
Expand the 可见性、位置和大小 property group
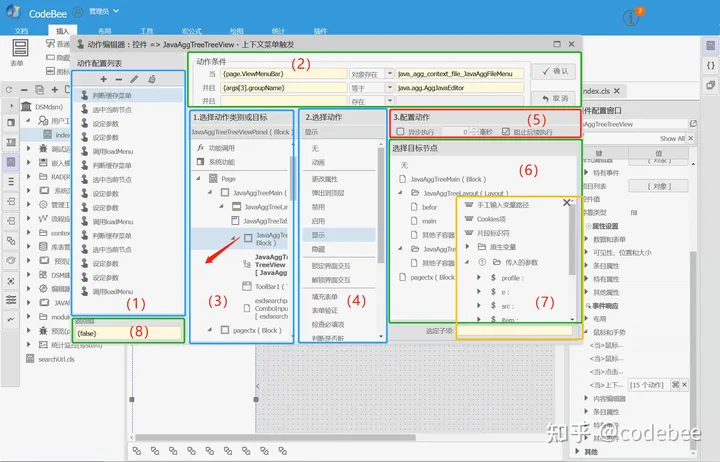(x=586, y=253)
